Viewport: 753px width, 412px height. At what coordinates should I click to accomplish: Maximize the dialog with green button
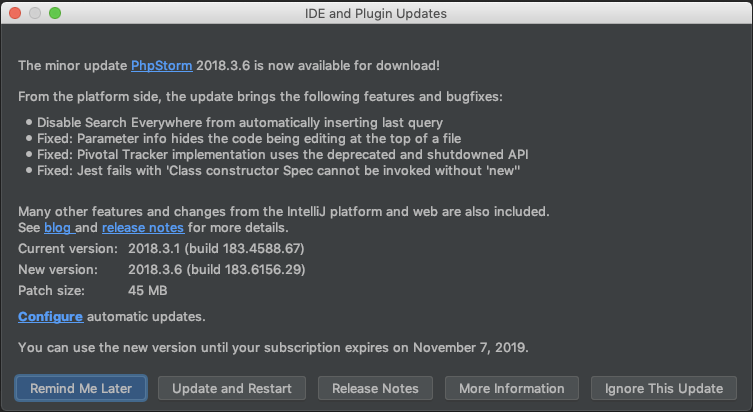pyautogui.click(x=55, y=13)
